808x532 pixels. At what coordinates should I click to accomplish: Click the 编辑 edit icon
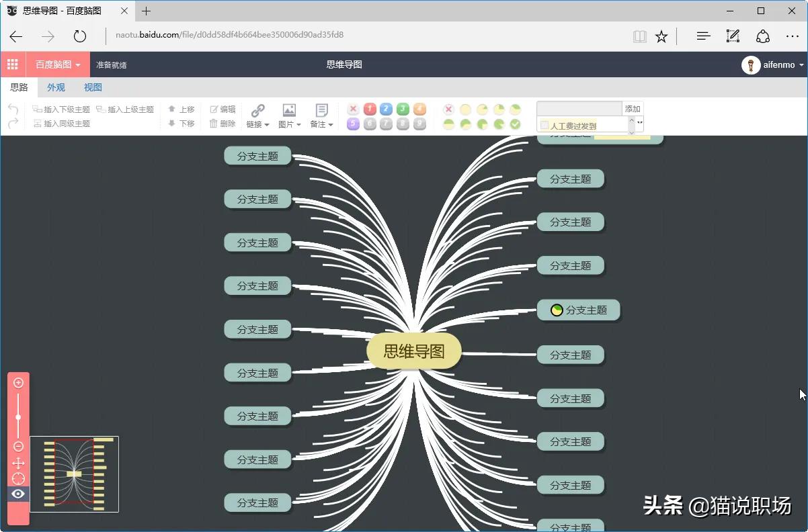click(x=223, y=108)
